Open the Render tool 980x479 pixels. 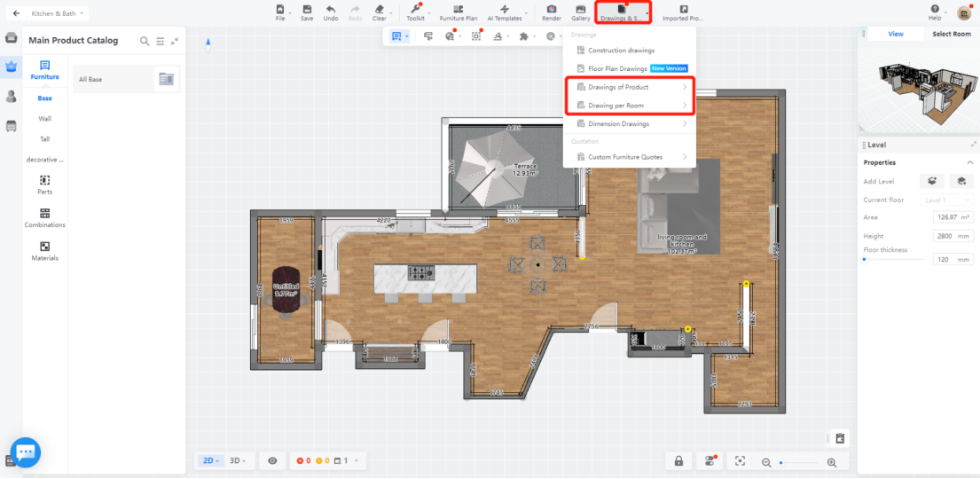tap(551, 12)
